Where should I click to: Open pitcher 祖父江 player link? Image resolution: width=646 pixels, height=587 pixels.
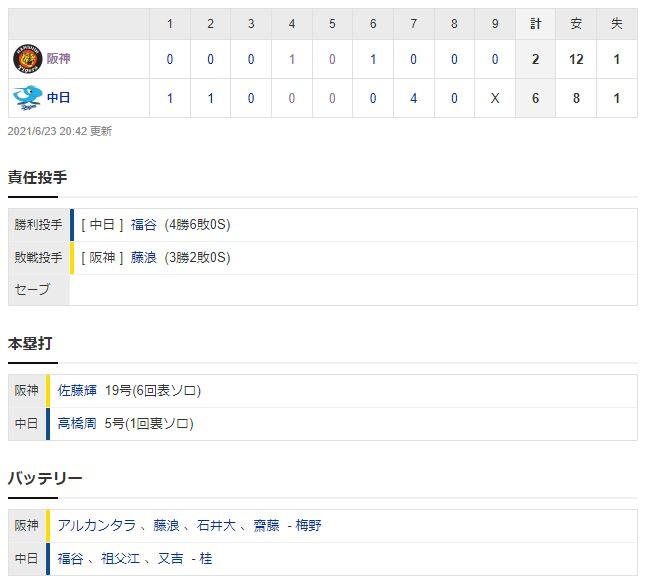click(x=121, y=558)
